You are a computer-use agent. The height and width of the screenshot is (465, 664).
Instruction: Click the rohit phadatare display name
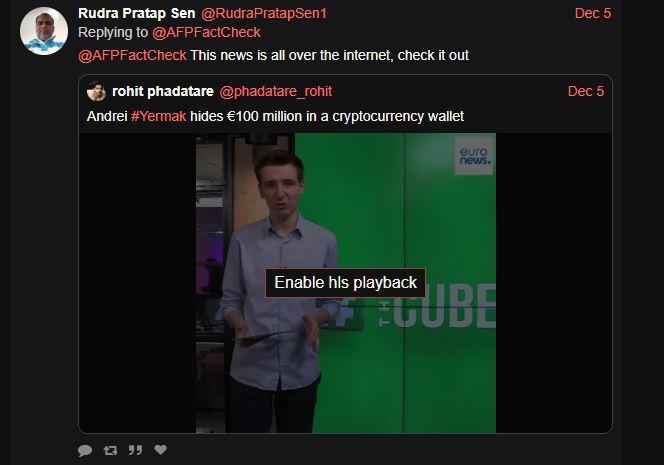tap(163, 91)
